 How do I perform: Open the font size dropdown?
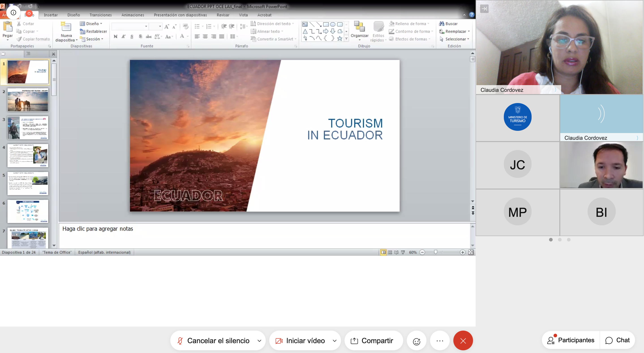[x=160, y=26]
